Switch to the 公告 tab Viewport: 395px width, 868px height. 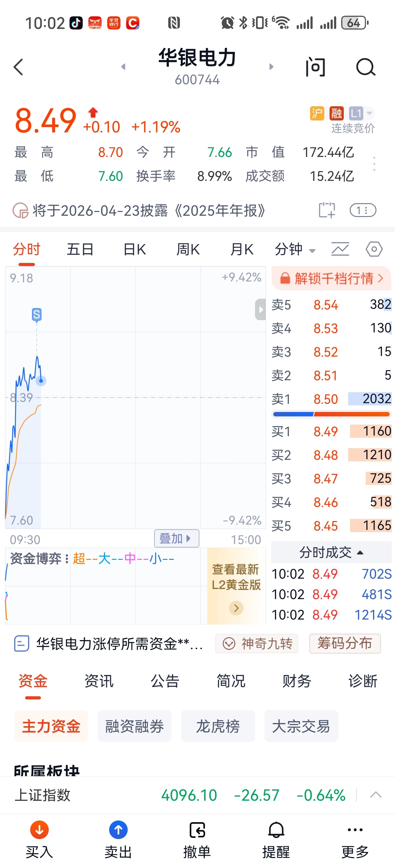[x=165, y=681]
